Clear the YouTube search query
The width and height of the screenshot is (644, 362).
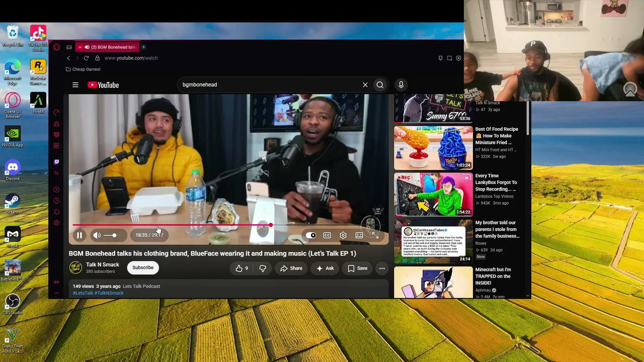tap(365, 84)
